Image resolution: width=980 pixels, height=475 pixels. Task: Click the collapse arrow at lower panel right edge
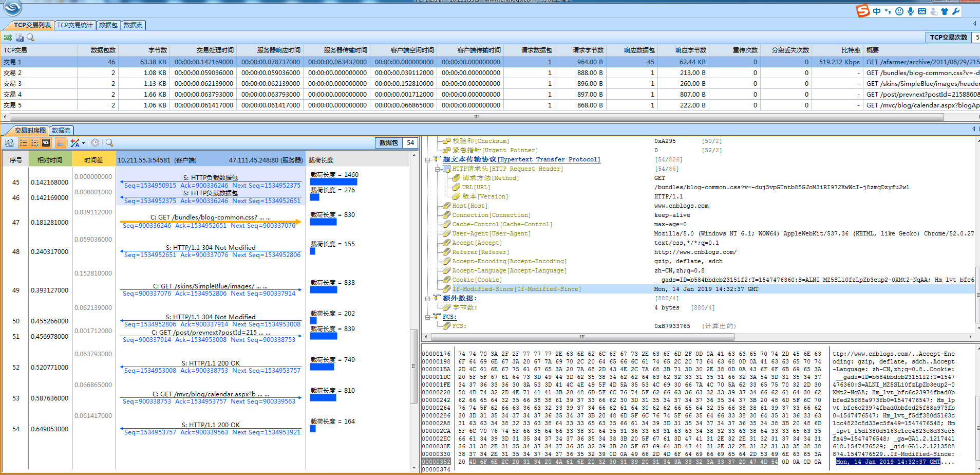click(974, 129)
